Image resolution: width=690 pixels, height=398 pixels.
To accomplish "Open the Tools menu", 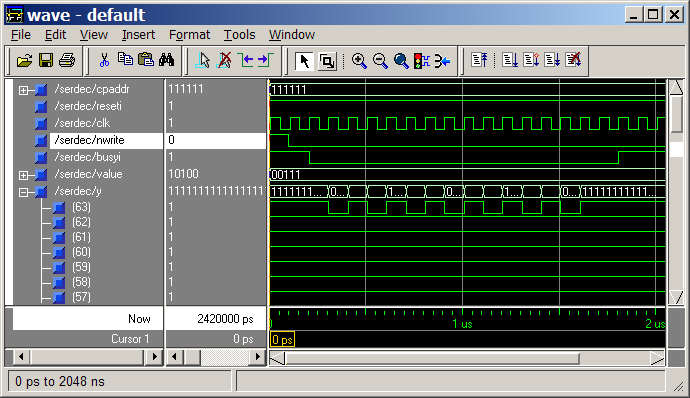I will pos(239,35).
